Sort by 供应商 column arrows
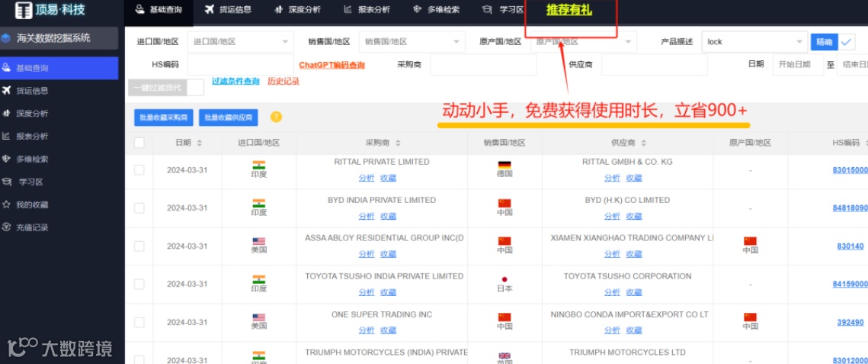868x364 pixels. 643,143
